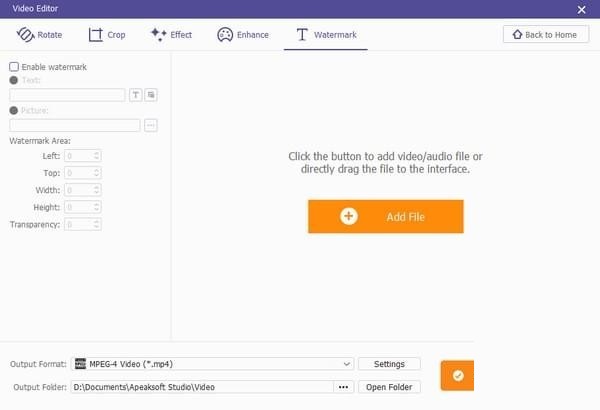
Task: Open the Enhance palette tool
Action: point(243,35)
